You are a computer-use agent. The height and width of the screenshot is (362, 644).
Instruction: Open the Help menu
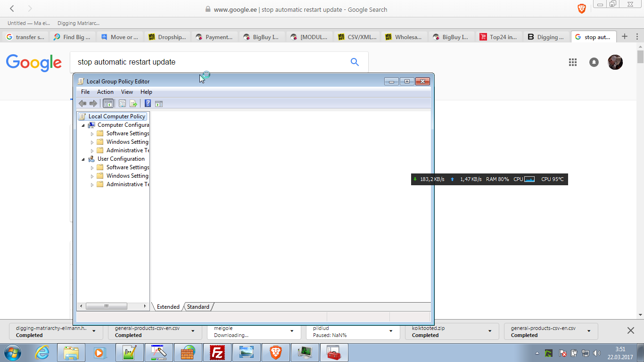(146, 92)
